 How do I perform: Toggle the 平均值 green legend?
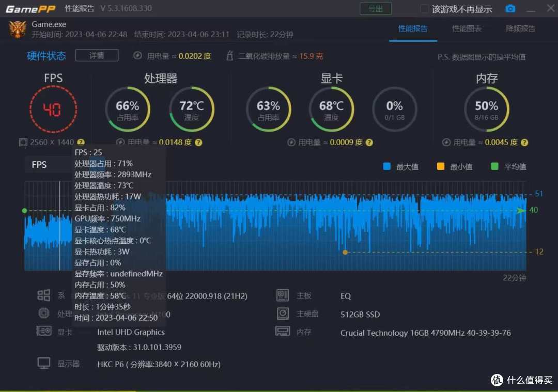tap(494, 166)
